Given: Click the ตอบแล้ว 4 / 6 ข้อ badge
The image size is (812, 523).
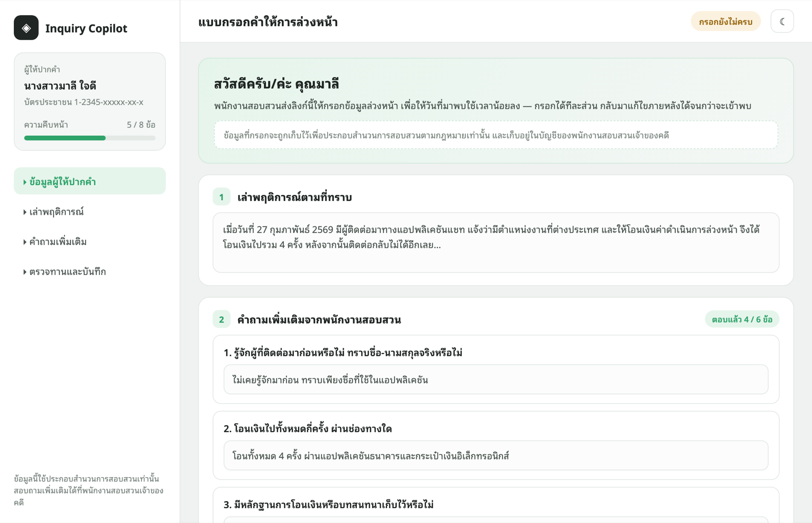Looking at the screenshot, I should (742, 319).
